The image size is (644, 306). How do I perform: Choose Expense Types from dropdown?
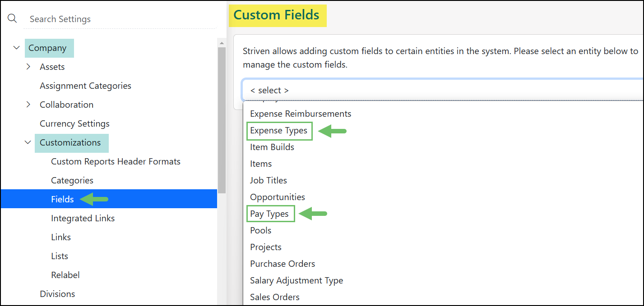pos(279,131)
